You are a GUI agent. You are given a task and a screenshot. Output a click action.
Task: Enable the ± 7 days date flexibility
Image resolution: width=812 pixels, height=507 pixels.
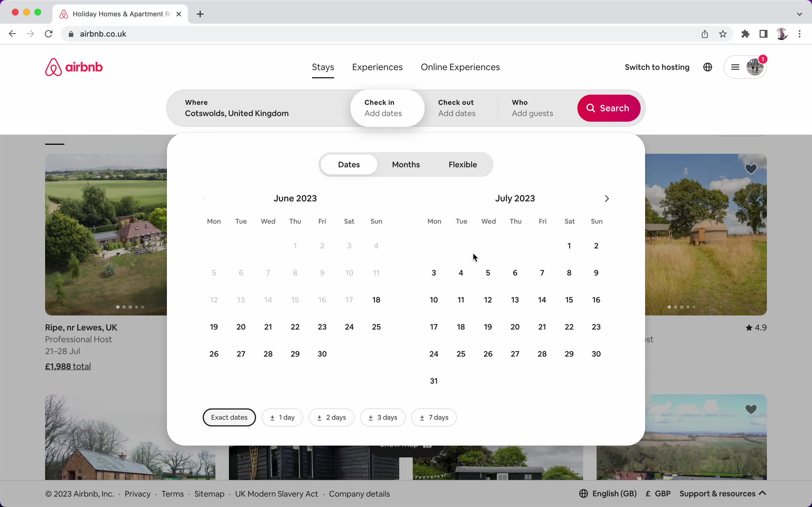coord(434,417)
